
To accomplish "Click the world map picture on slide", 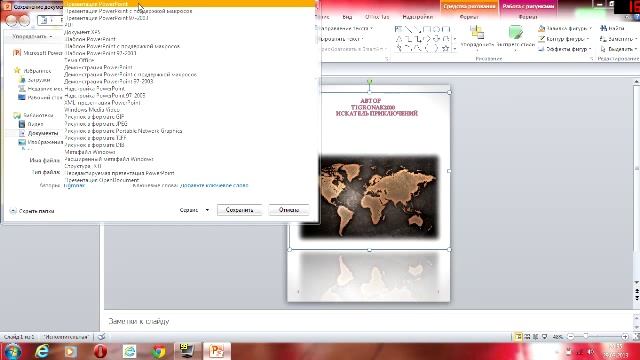I will [369, 197].
